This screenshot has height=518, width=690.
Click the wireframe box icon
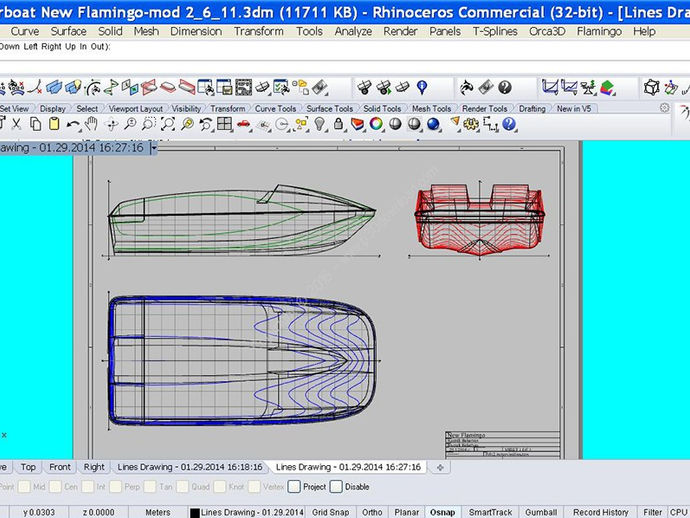point(651,87)
